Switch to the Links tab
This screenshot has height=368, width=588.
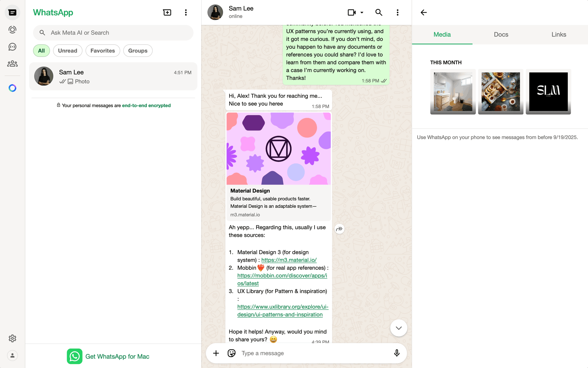pos(559,35)
